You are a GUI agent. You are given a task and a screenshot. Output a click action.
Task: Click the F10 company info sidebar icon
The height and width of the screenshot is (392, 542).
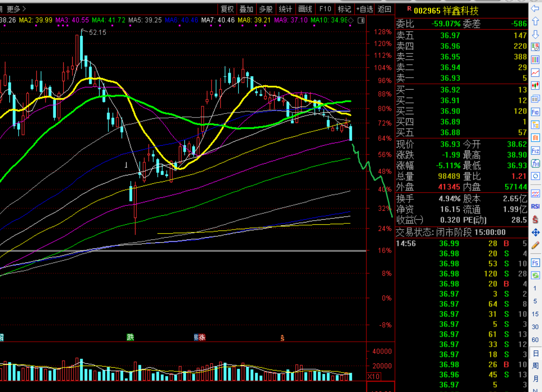[x=535, y=112]
